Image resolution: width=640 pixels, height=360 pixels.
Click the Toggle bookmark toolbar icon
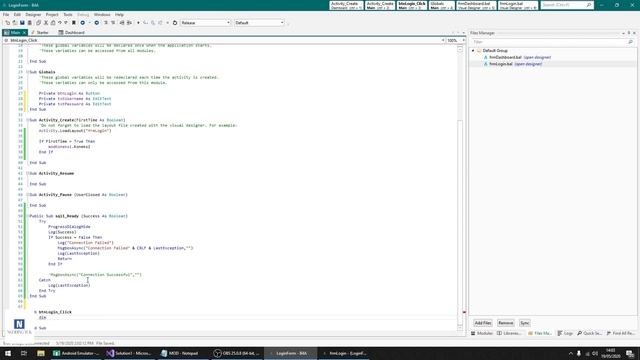pos(74,23)
